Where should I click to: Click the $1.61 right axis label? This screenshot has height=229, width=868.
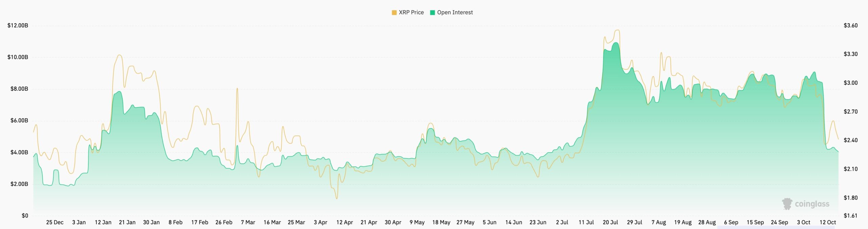(851, 216)
